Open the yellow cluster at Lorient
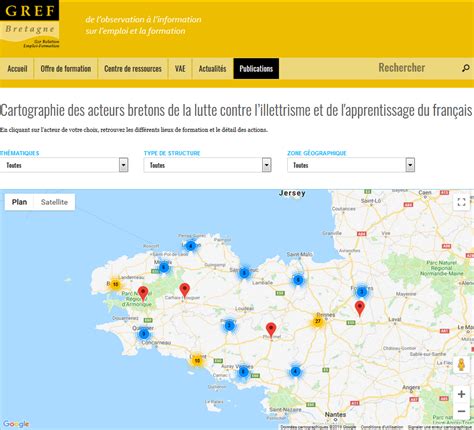 click(197, 360)
